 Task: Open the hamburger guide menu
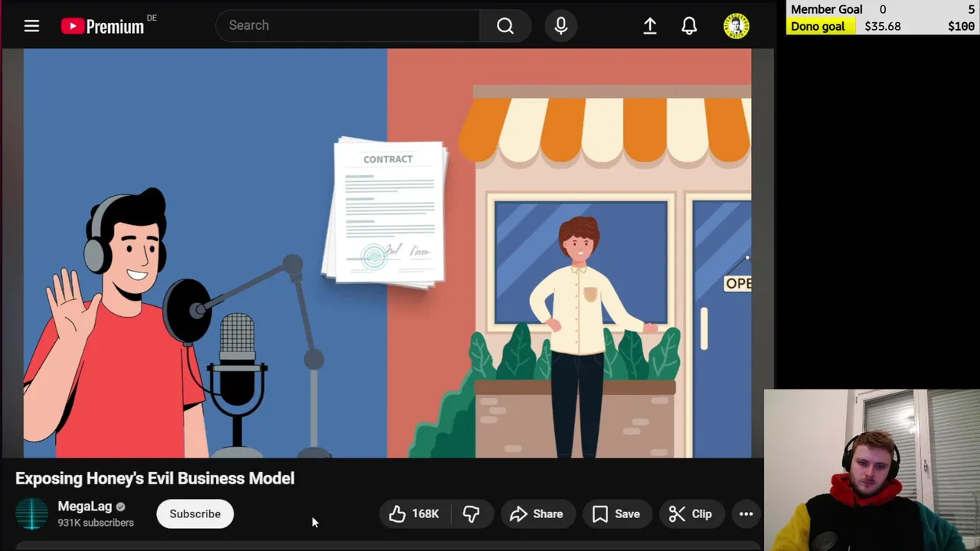(x=31, y=26)
